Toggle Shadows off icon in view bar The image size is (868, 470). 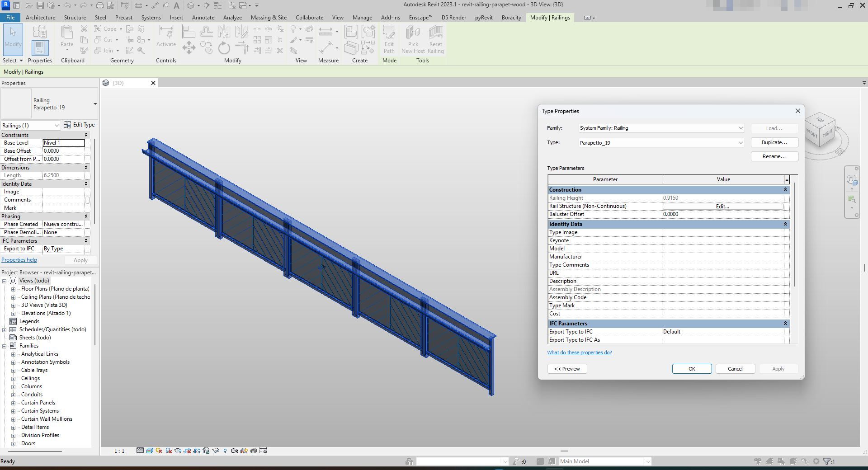[169, 451]
